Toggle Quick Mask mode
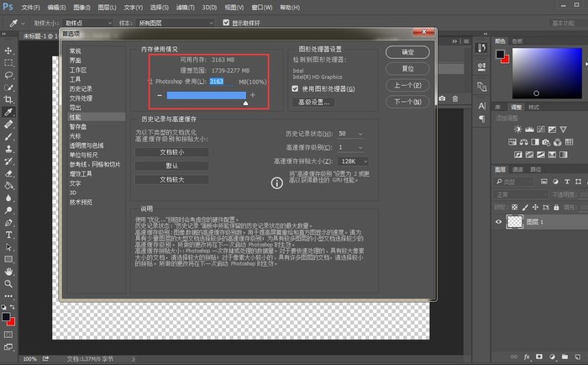The width and height of the screenshot is (588, 365). 8,334
